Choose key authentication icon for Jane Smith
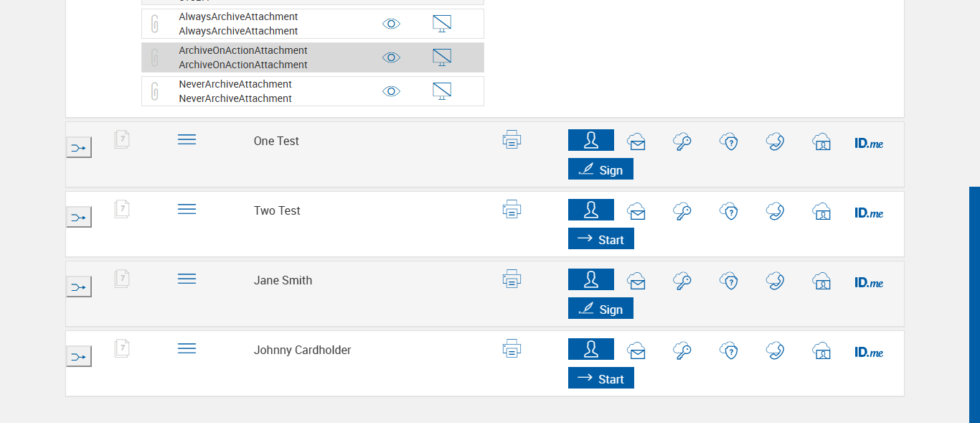 pyautogui.click(x=682, y=281)
